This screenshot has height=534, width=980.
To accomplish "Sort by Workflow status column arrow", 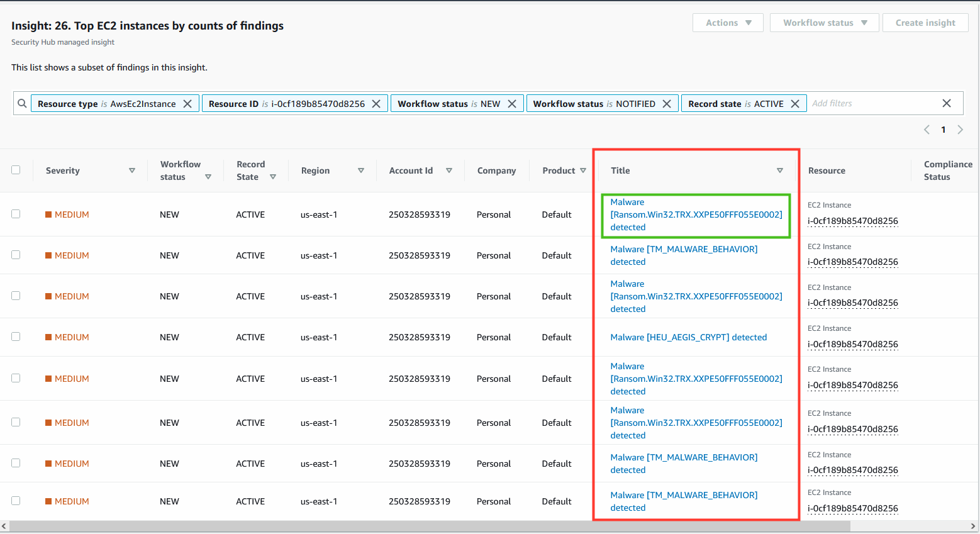I will (x=208, y=177).
